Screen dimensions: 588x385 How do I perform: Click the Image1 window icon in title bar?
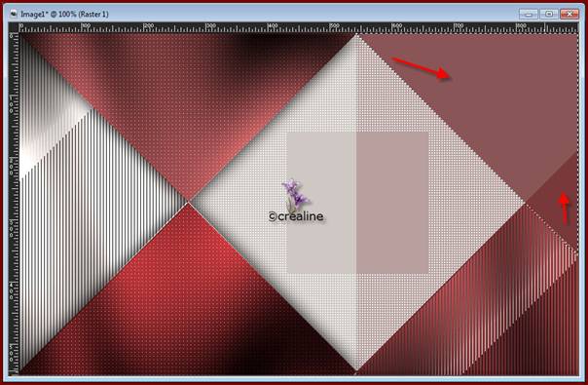tap(15, 15)
